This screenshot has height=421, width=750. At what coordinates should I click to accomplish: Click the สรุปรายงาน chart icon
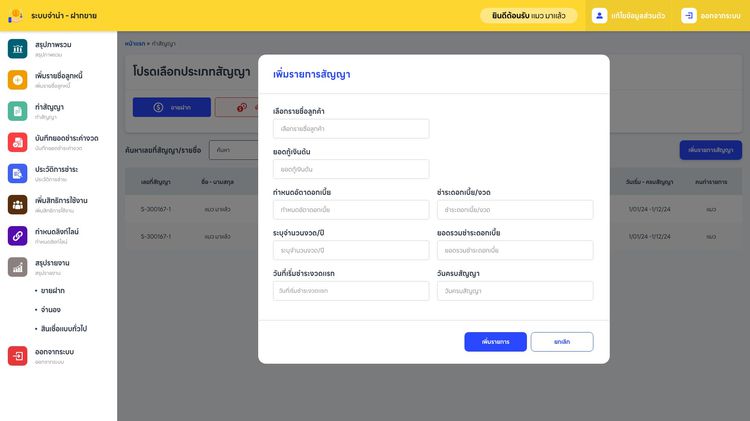pyautogui.click(x=17, y=266)
